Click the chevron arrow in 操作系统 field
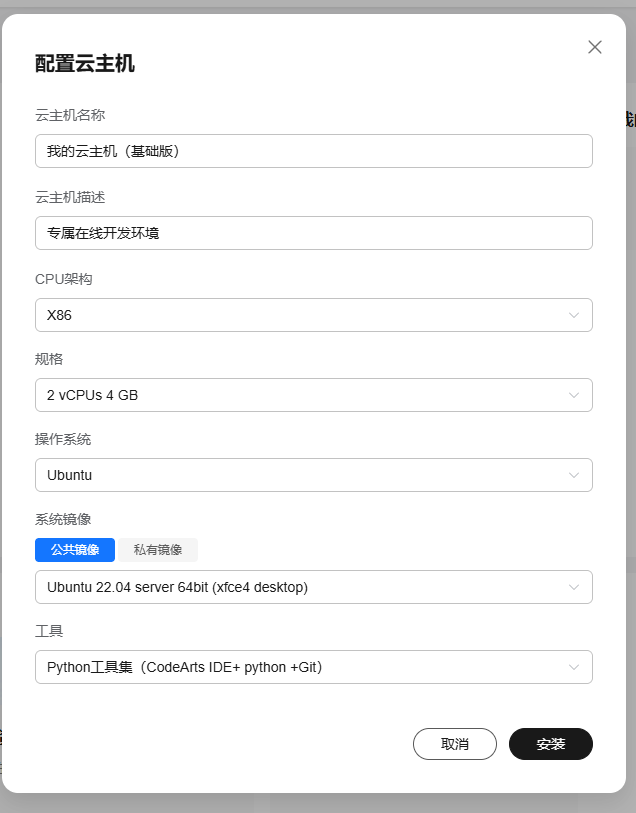Image resolution: width=636 pixels, height=813 pixels. coord(574,475)
